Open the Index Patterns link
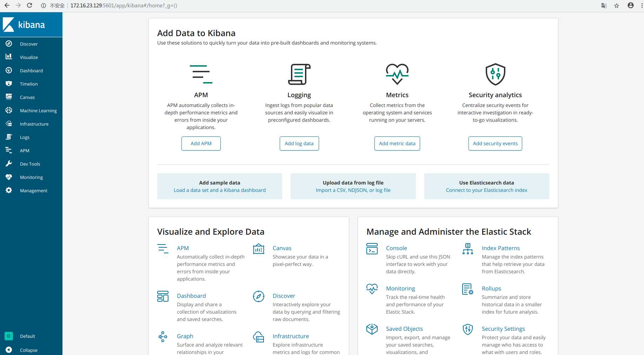Screen dimensions: 644x355 click(x=501, y=248)
